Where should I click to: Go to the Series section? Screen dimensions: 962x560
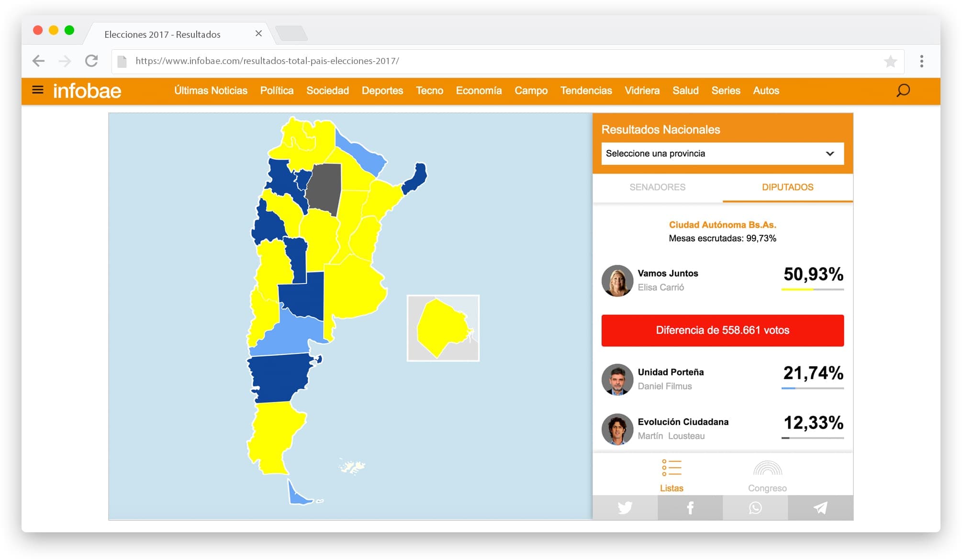pyautogui.click(x=726, y=90)
